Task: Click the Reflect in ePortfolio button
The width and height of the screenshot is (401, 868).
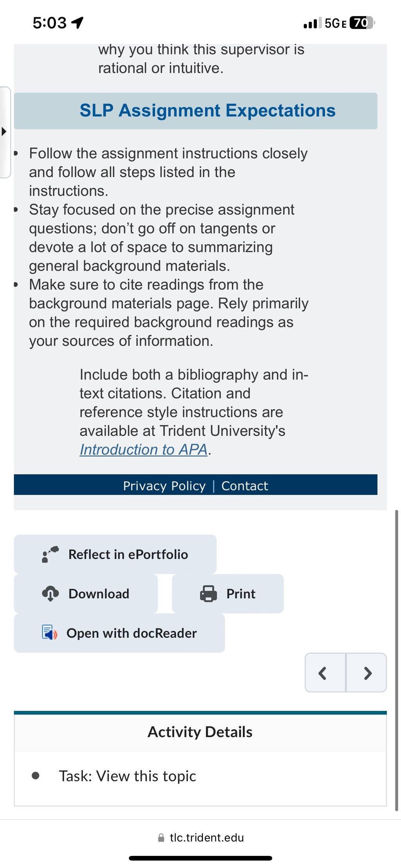Action: coord(115,554)
